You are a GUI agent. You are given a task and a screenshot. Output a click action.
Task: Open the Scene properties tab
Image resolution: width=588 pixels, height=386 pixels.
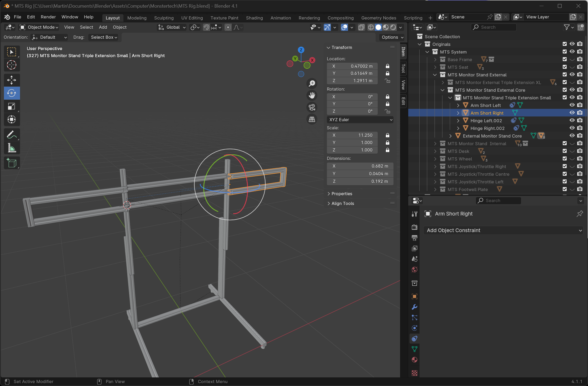415,259
